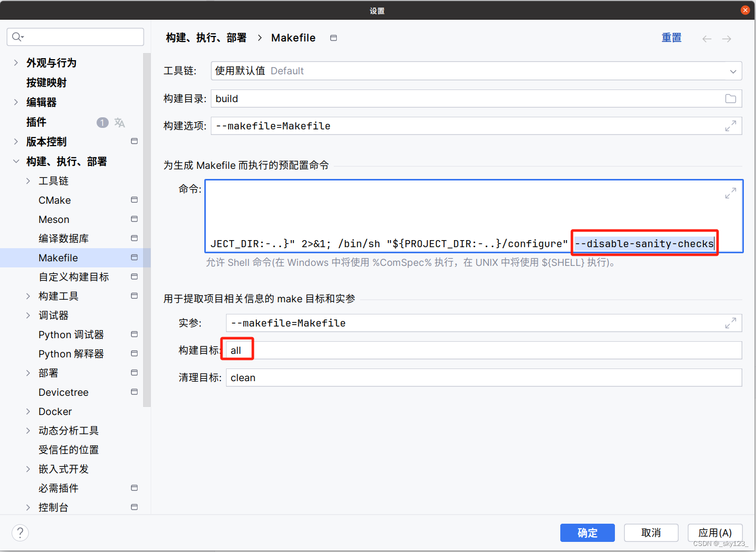Navigate back with the left arrow

pos(706,39)
